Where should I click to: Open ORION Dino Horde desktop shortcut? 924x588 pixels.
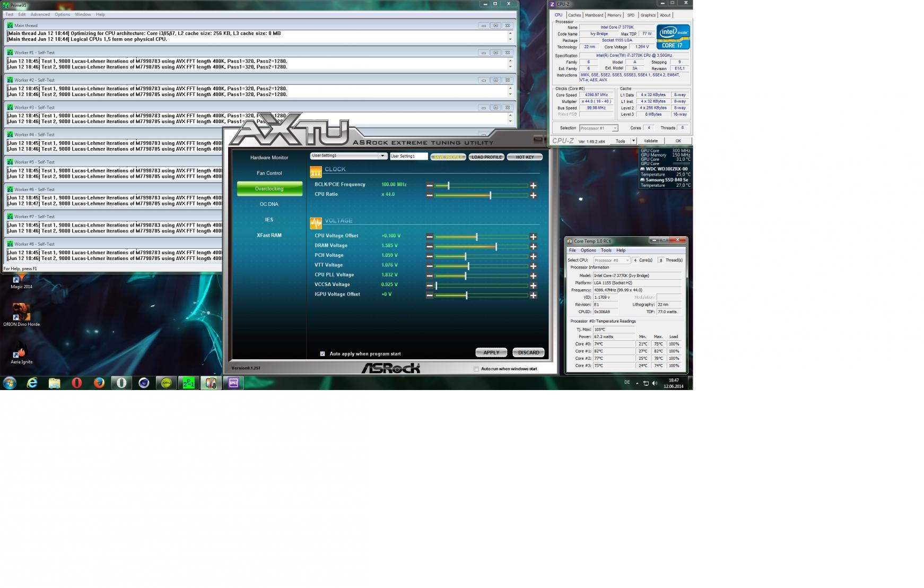[21, 315]
